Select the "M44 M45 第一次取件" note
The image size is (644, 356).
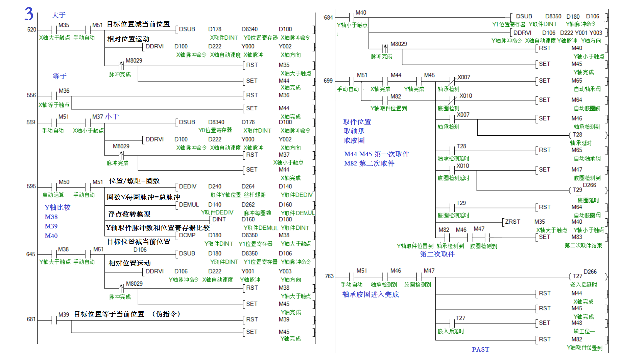377,154
